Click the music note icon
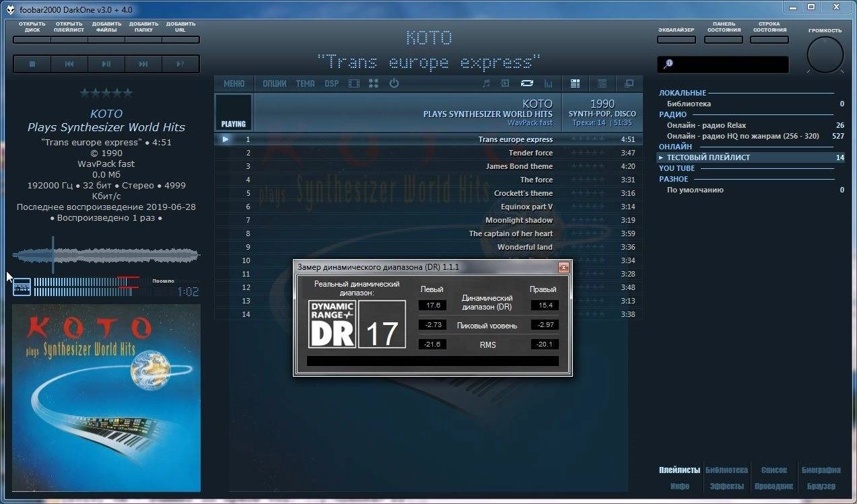The height and width of the screenshot is (504, 857). click(486, 83)
